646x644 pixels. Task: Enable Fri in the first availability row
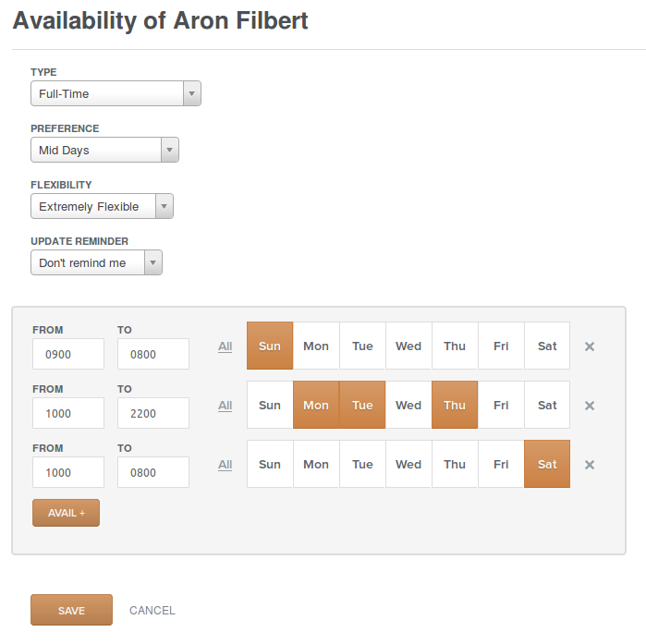point(501,346)
